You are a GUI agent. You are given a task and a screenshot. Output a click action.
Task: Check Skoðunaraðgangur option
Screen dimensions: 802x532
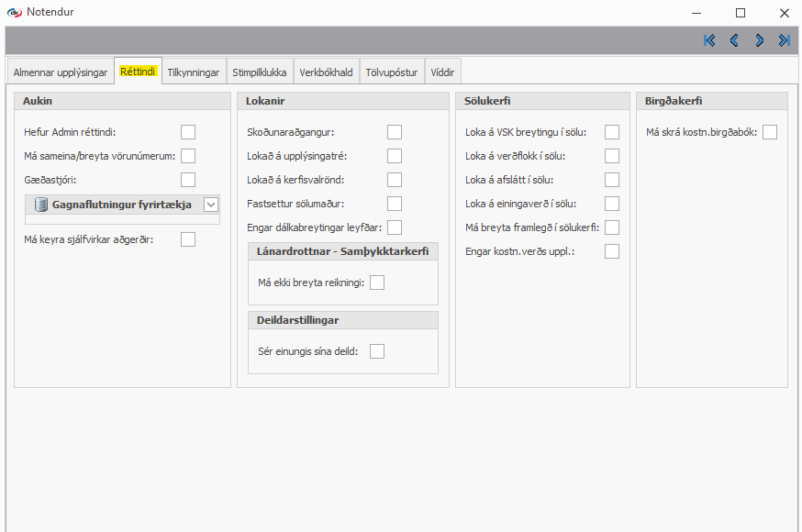click(x=395, y=132)
